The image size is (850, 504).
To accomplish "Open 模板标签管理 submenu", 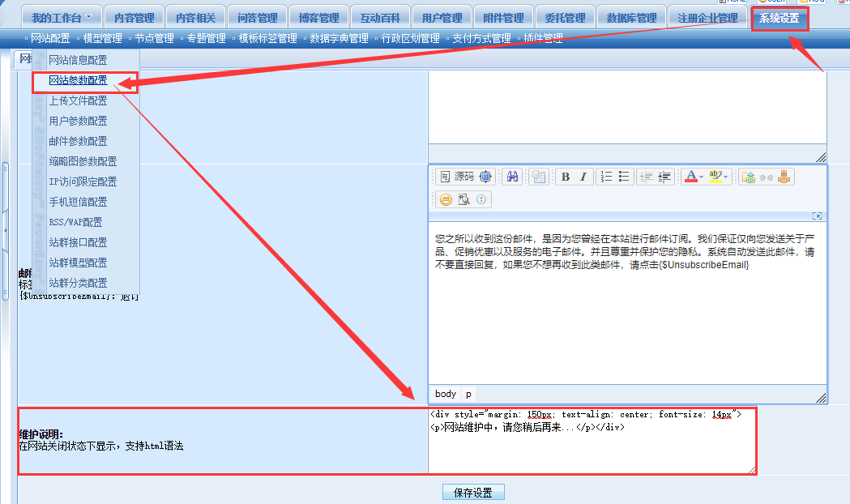I will coord(267,38).
